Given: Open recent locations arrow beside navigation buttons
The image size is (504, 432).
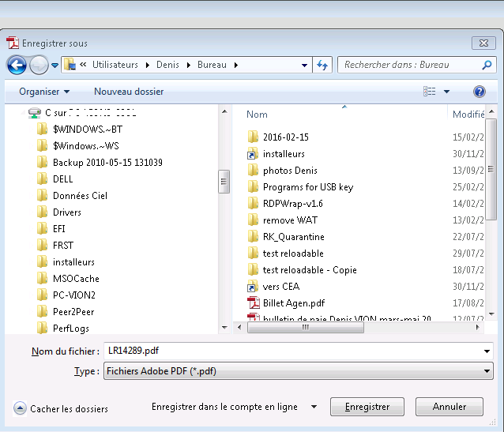Looking at the screenshot, I should point(55,66).
